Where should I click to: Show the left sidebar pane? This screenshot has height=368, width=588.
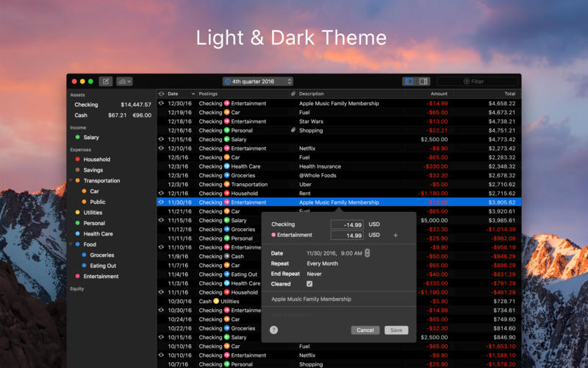click(409, 81)
